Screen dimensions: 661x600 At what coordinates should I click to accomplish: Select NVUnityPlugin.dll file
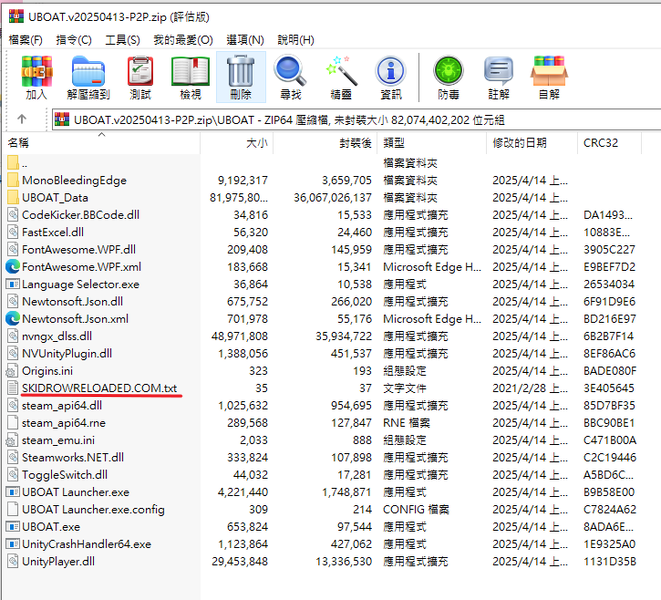pyautogui.click(x=67, y=353)
